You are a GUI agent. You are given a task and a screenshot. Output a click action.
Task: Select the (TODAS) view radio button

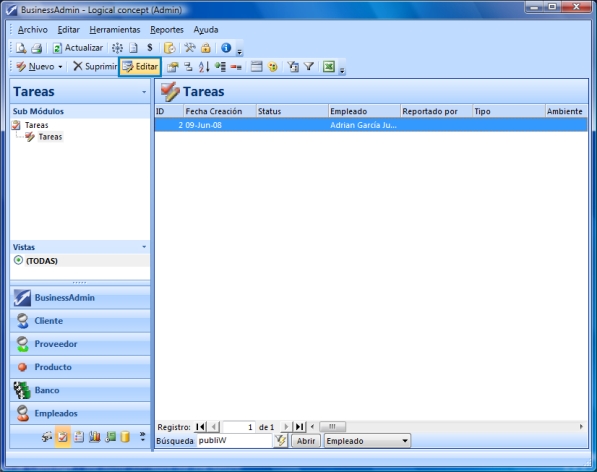click(18, 261)
